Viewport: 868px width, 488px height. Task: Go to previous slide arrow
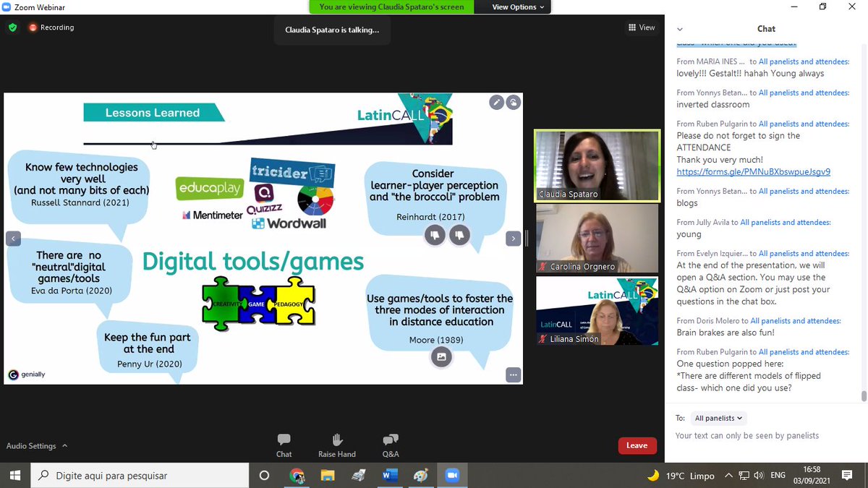[13, 239]
